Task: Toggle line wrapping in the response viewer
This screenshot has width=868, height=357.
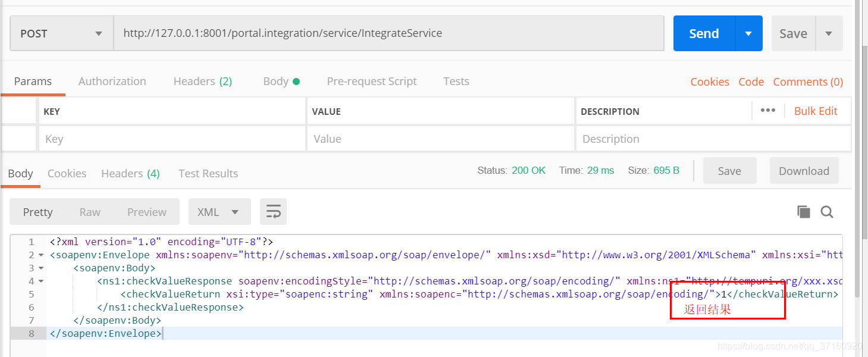Action: pyautogui.click(x=273, y=211)
